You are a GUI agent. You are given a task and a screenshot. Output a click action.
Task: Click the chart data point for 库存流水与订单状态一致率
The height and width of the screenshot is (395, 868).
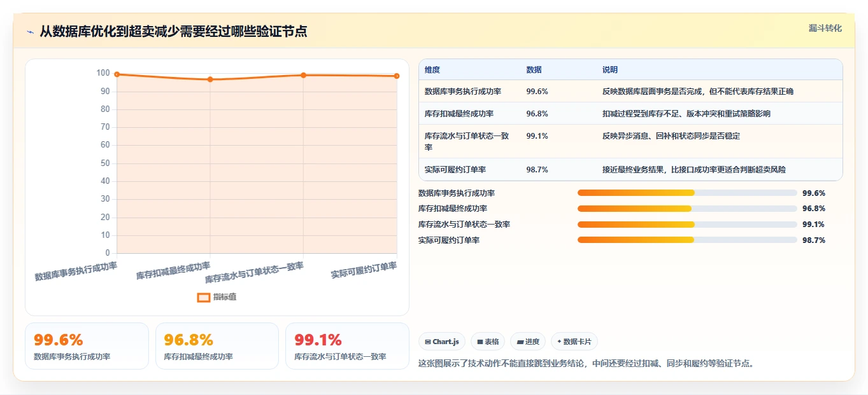pyautogui.click(x=303, y=75)
